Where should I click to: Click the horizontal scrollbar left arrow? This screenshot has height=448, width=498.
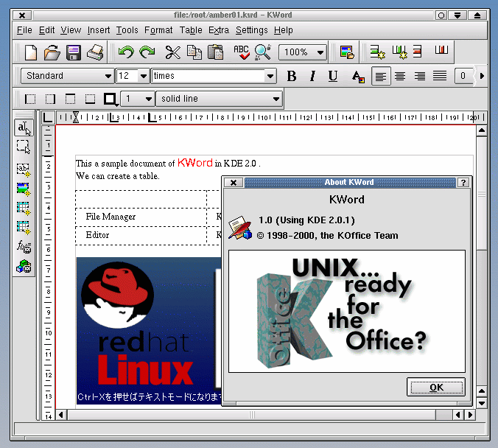pyautogui.click(x=61, y=415)
